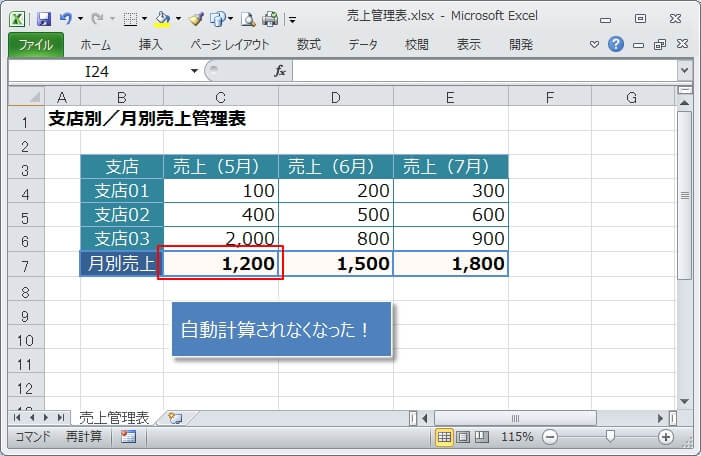Switch to the ページ レイアウト tab
This screenshot has width=701, height=456.
[230, 45]
